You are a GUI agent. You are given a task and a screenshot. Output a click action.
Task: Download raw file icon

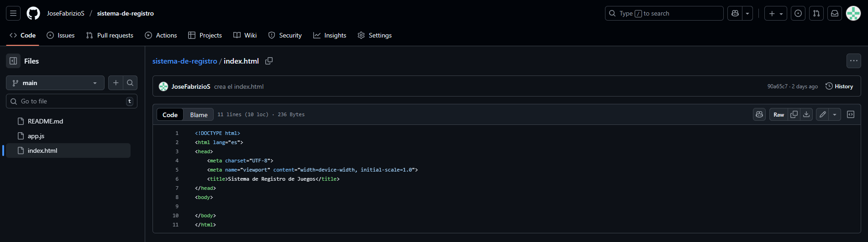[x=806, y=114]
